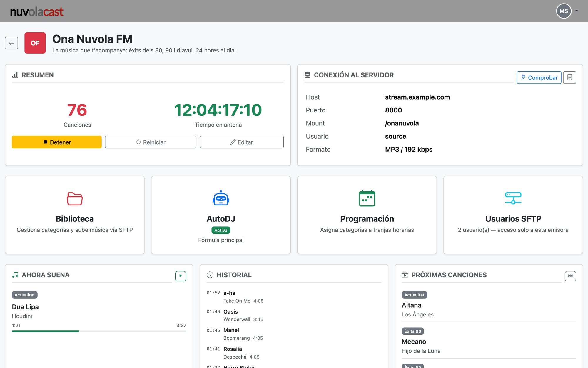Image resolution: width=588 pixels, height=368 pixels.
Task: Select the mount value /onanuvola
Action: (402, 123)
